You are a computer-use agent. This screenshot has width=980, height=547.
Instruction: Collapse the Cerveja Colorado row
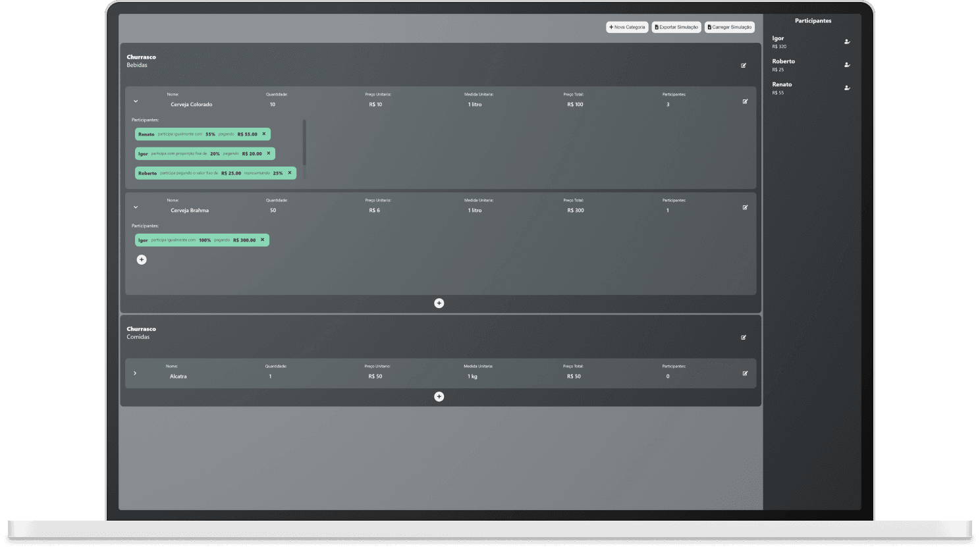pos(136,101)
